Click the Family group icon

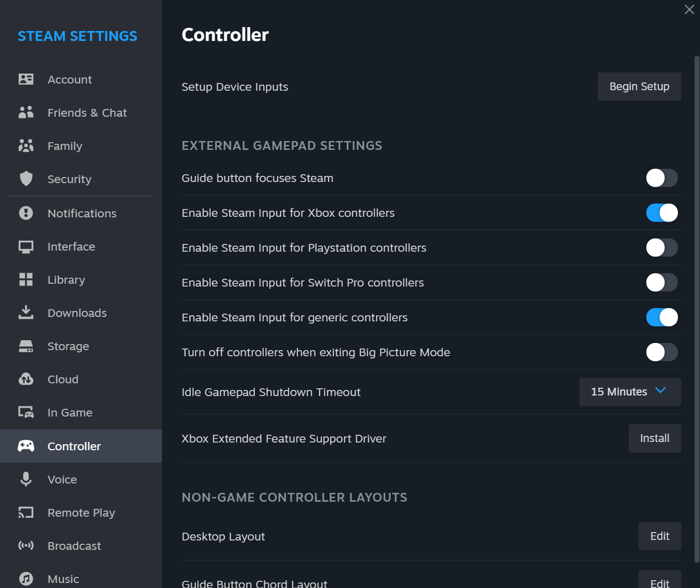pos(26,145)
